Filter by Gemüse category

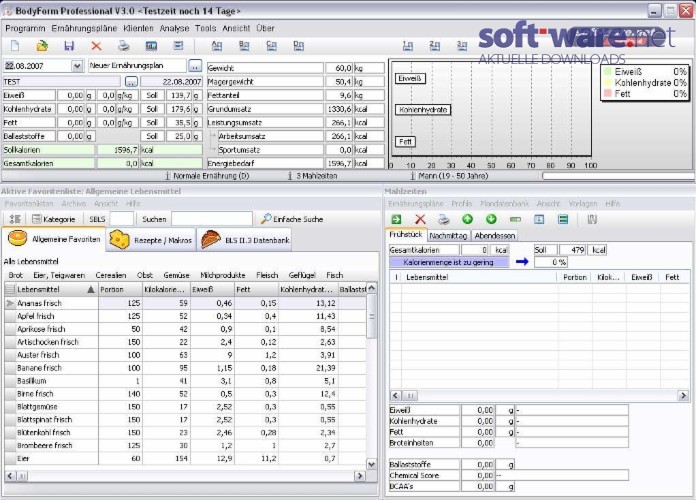pyautogui.click(x=176, y=275)
